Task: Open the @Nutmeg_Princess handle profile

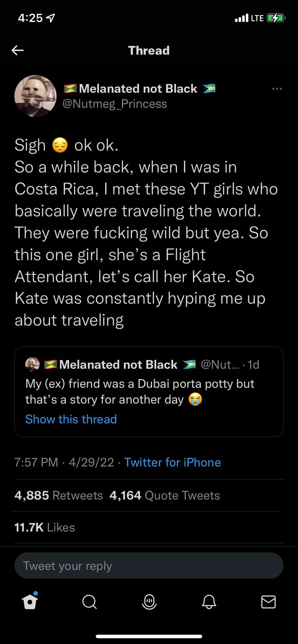Action: pyautogui.click(x=114, y=104)
